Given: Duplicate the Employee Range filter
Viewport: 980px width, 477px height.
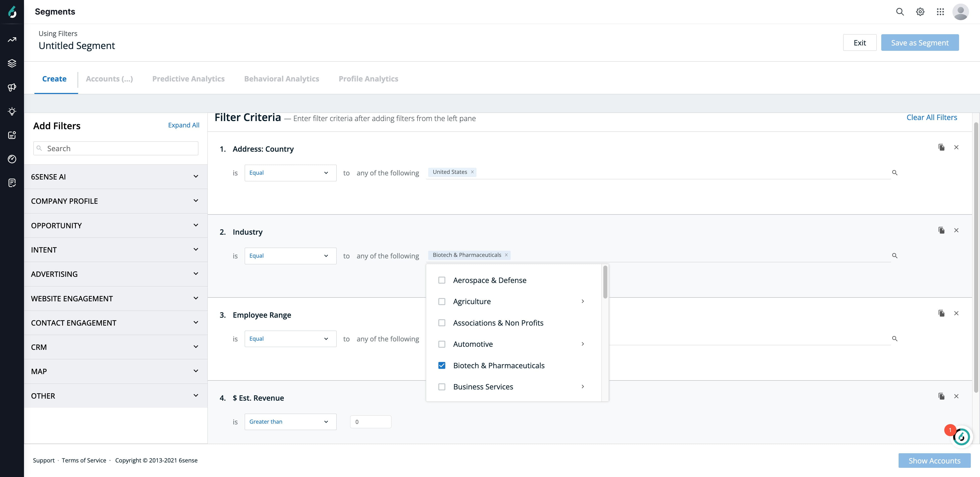Looking at the screenshot, I should pyautogui.click(x=941, y=313).
